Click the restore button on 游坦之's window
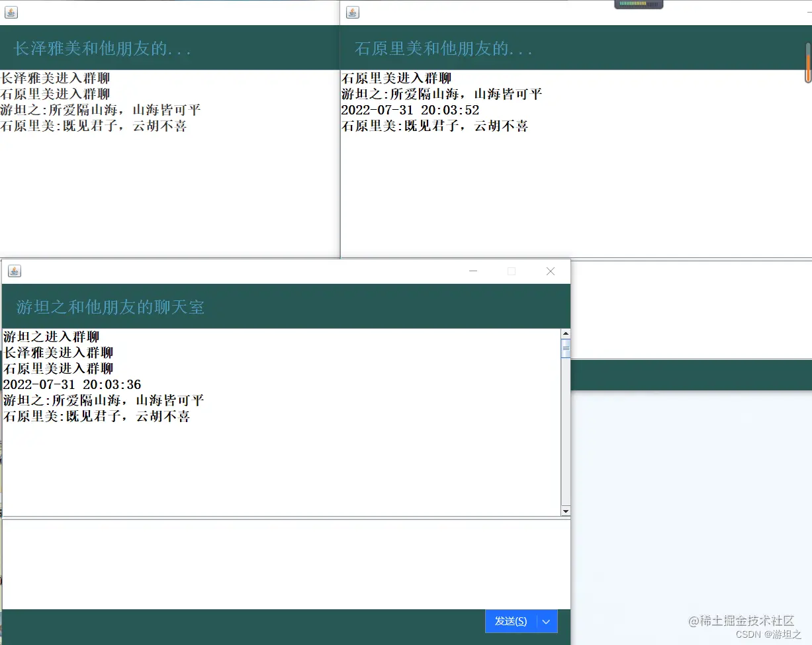 511,271
